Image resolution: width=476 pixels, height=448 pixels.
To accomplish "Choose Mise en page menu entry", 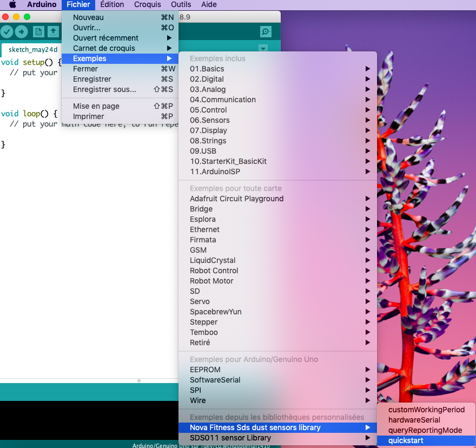I will (120, 106).
